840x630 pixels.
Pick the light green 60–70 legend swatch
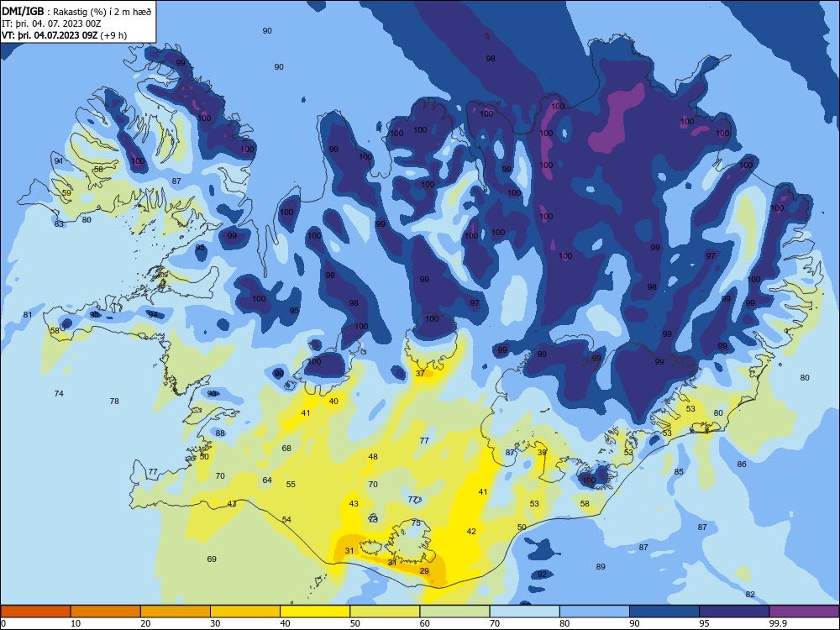tap(454, 612)
